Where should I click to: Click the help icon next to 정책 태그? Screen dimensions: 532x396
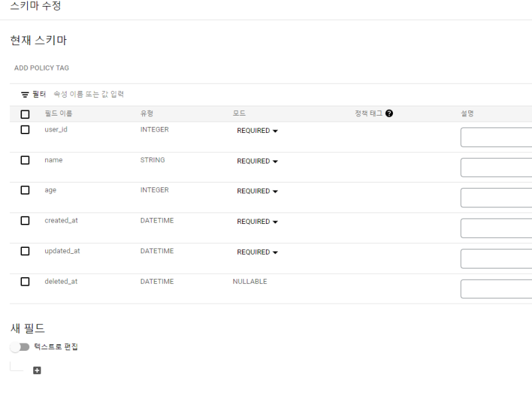(389, 114)
